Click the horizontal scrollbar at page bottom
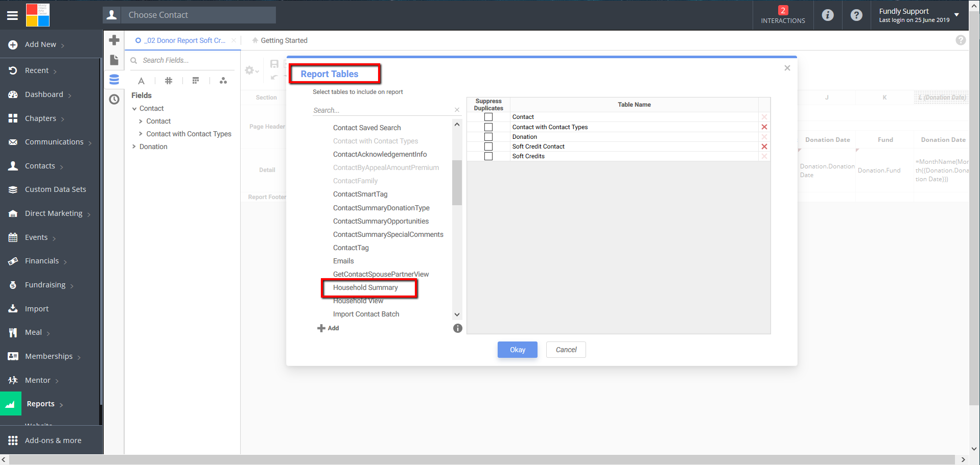The width and height of the screenshot is (980, 465). pyautogui.click(x=482, y=460)
